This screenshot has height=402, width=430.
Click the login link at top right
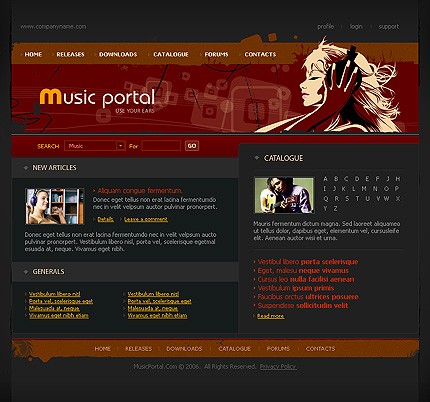(x=356, y=26)
